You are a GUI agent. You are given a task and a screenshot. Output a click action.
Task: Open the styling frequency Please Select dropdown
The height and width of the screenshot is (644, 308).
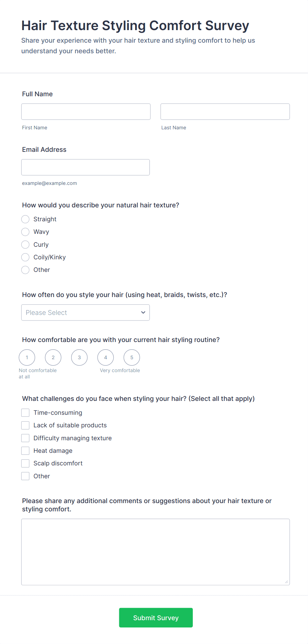point(85,313)
